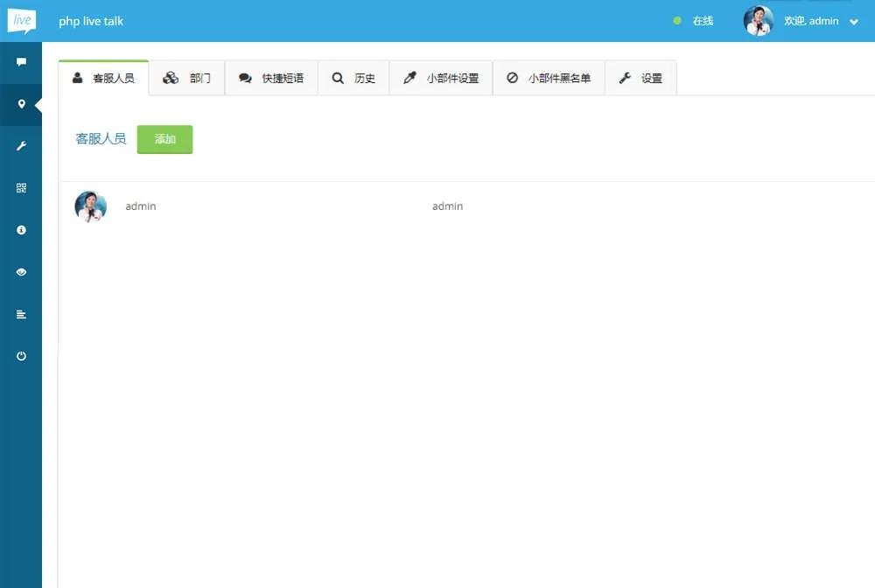Go to the 历史 tab
This screenshot has width=875, height=588.
353,78
